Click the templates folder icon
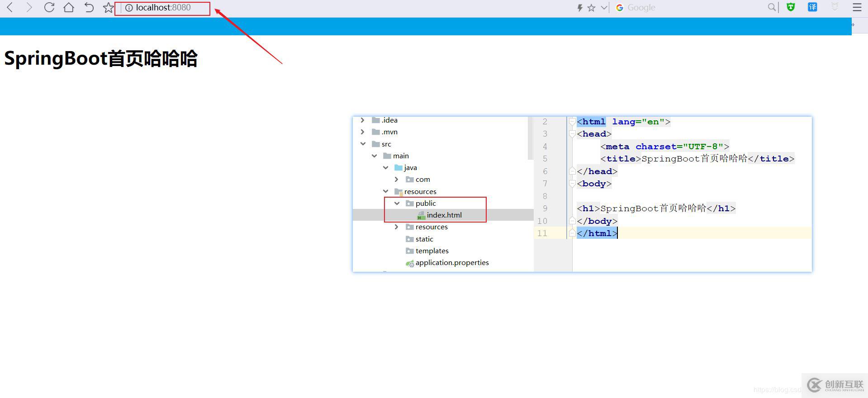 click(x=410, y=251)
